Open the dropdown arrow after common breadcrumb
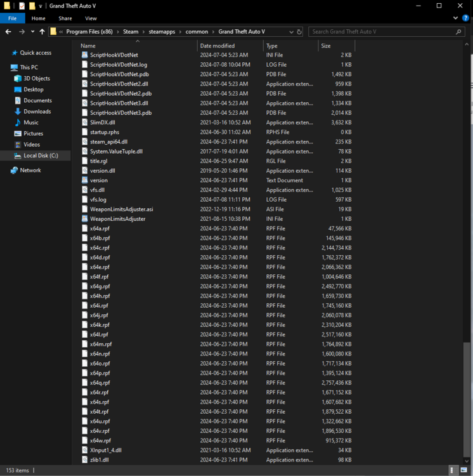The height and width of the screenshot is (476, 473). pyautogui.click(x=214, y=32)
